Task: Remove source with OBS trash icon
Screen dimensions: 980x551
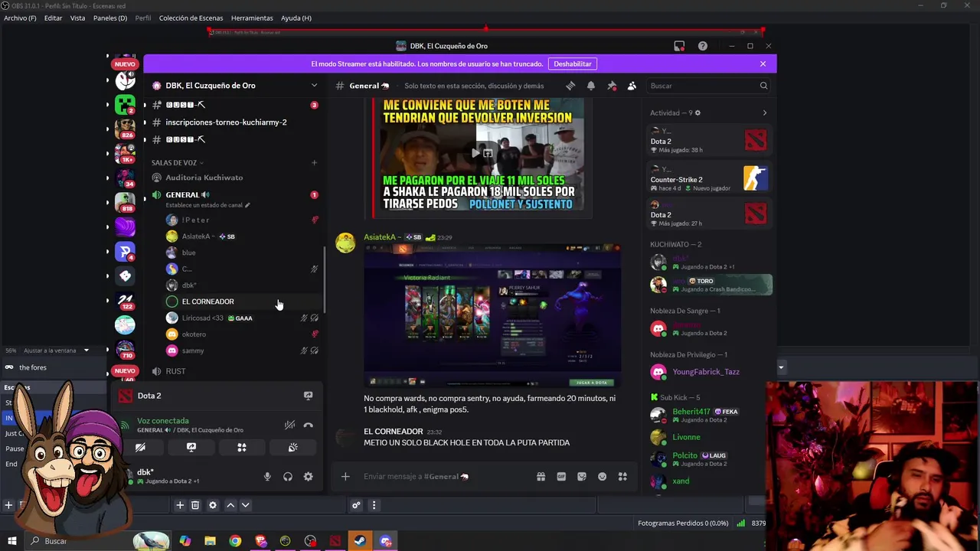Action: 195,505
